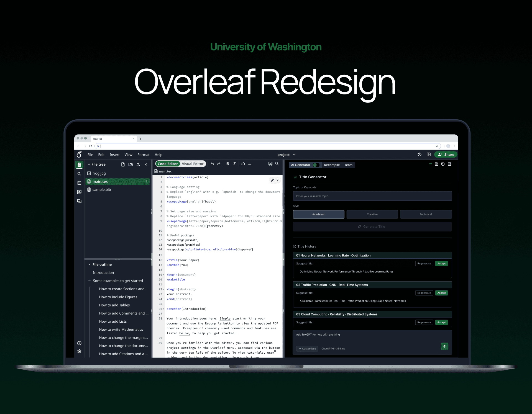Viewport: 532px width, 414px height.
Task: Switch to Visual Editor mode
Action: (x=193, y=164)
